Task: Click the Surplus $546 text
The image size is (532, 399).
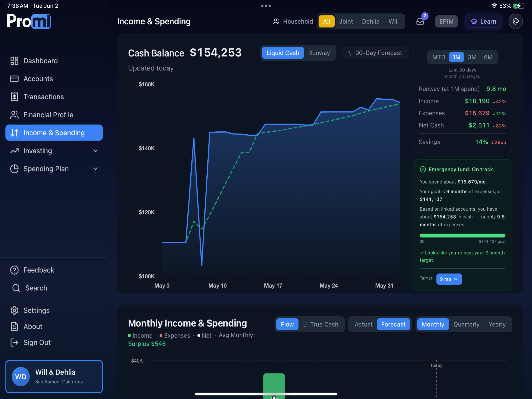Action: 147,344
